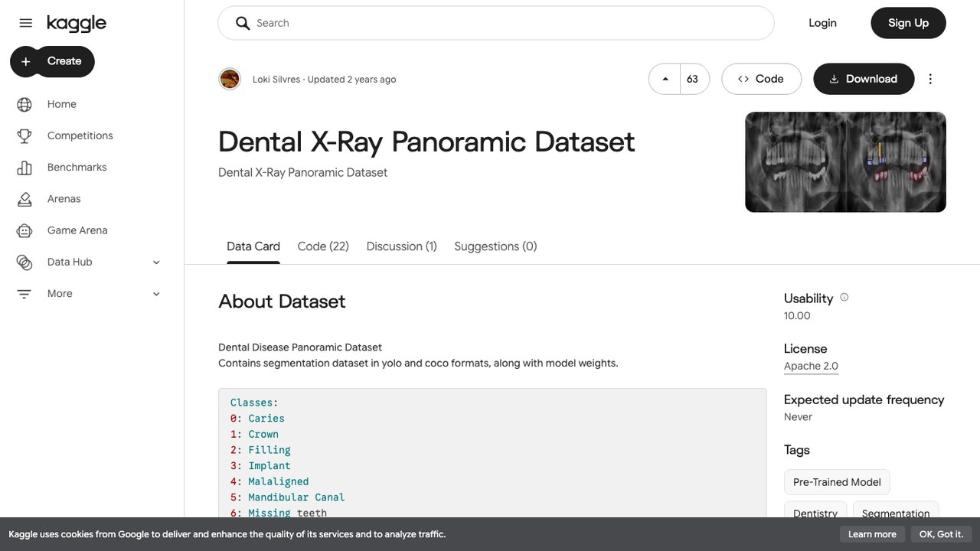Click the Code button near Download
The image size is (980, 551).
[x=761, y=79]
